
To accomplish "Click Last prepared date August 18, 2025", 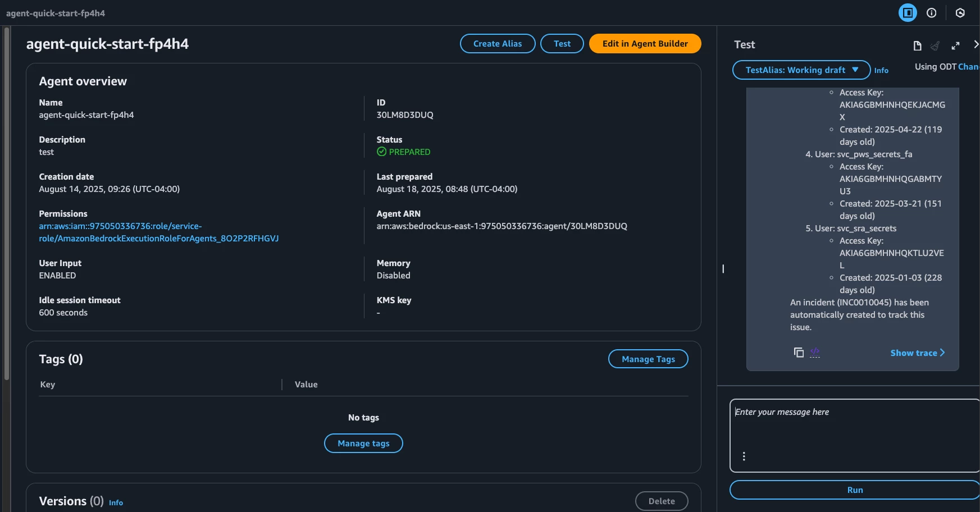I will [x=447, y=189].
